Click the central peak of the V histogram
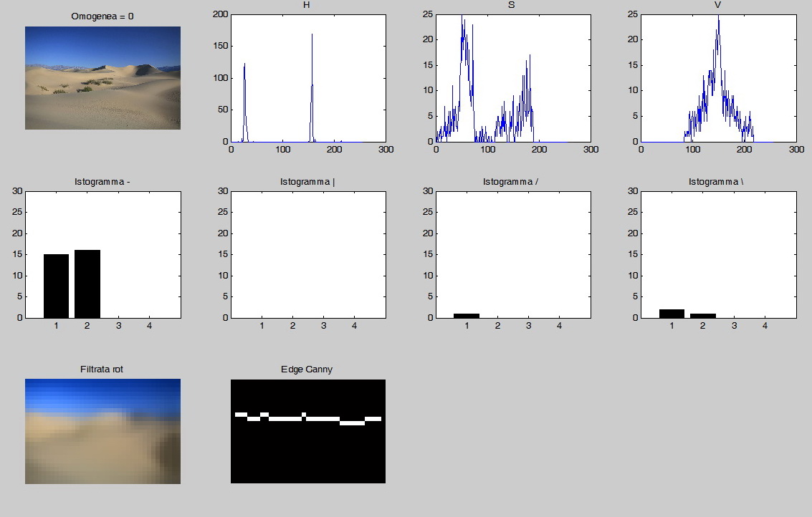The image size is (812, 517). point(718,29)
